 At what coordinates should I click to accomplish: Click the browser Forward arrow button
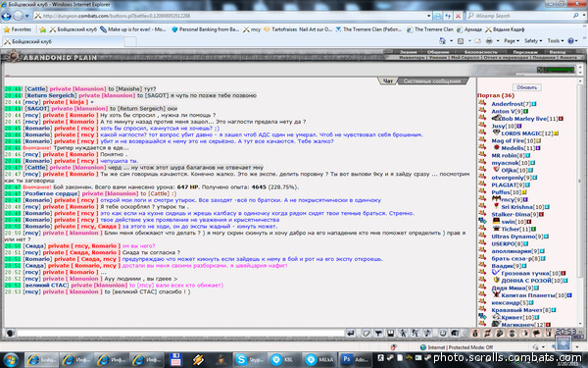pyautogui.click(x=18, y=16)
